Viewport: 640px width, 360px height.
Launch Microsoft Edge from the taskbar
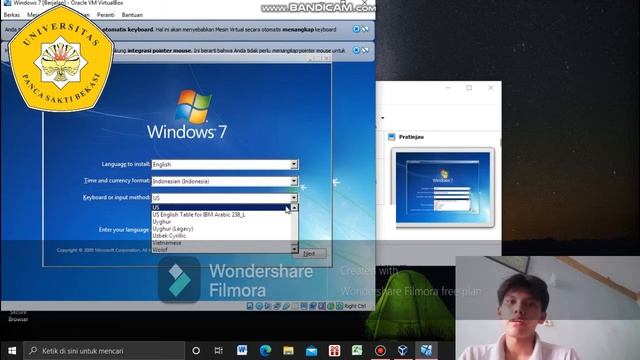[265, 350]
